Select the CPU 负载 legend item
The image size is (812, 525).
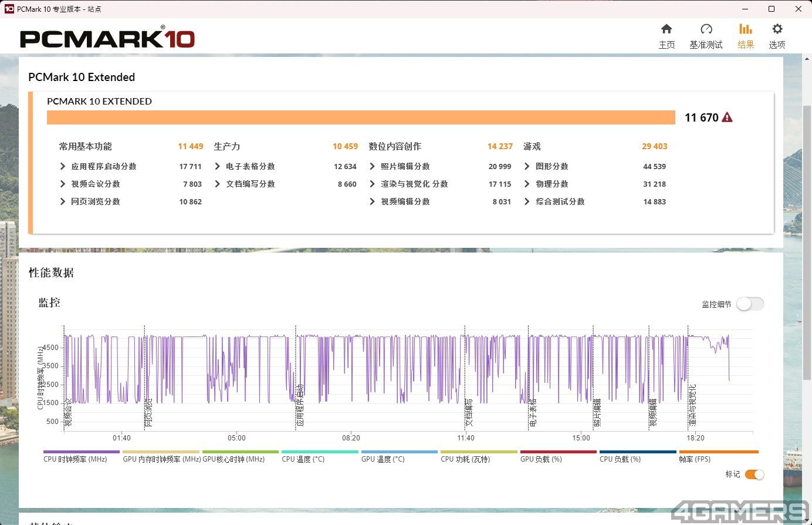click(x=638, y=456)
